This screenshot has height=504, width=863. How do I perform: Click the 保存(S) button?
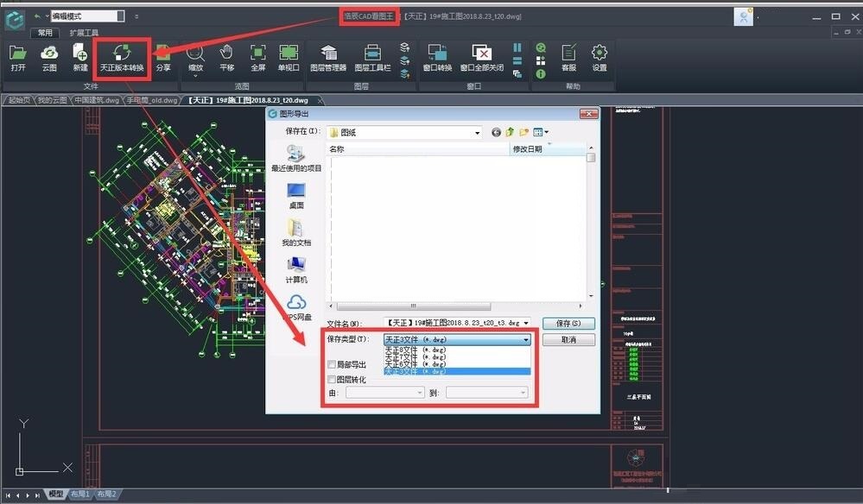[568, 323]
